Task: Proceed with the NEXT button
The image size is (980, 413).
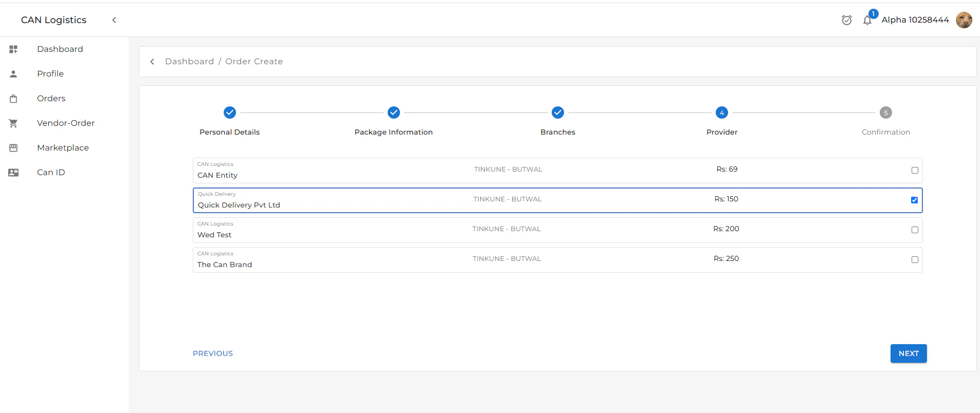Action: (909, 353)
